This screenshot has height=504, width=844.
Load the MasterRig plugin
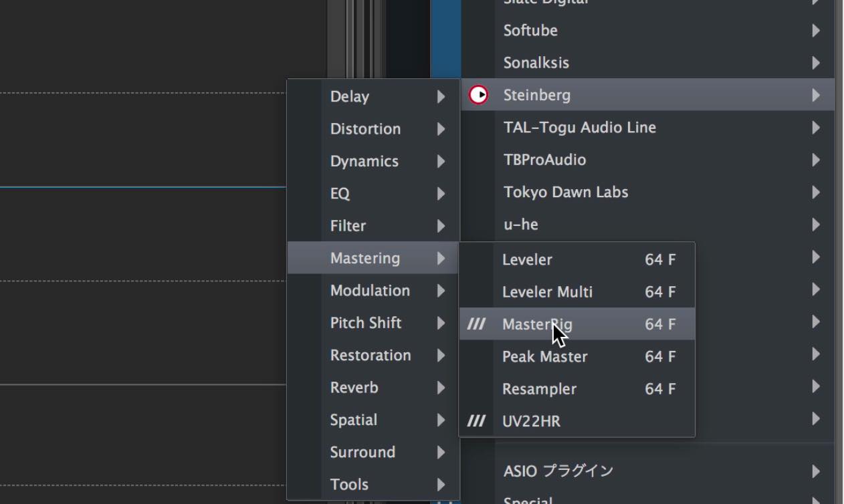click(577, 324)
